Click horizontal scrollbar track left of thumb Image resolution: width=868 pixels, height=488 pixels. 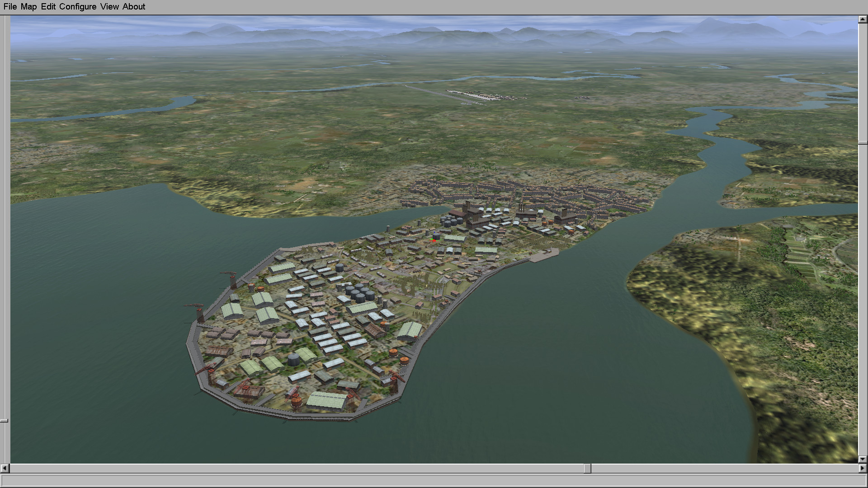(294, 469)
